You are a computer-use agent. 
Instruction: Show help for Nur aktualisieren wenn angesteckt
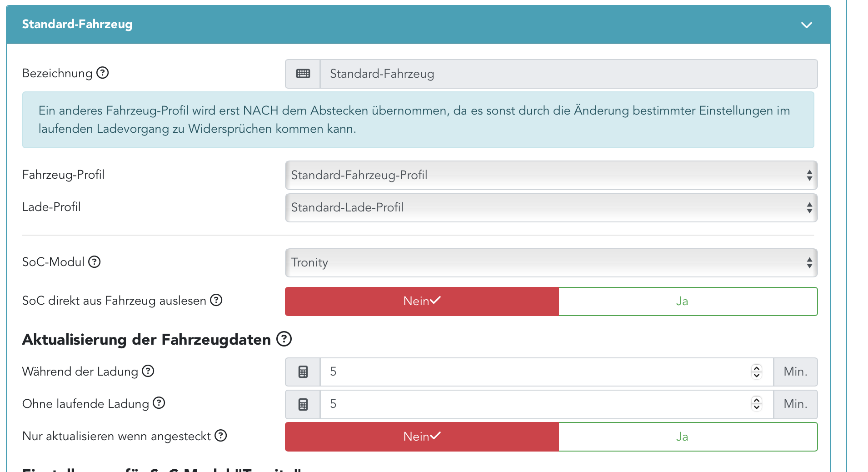220,436
